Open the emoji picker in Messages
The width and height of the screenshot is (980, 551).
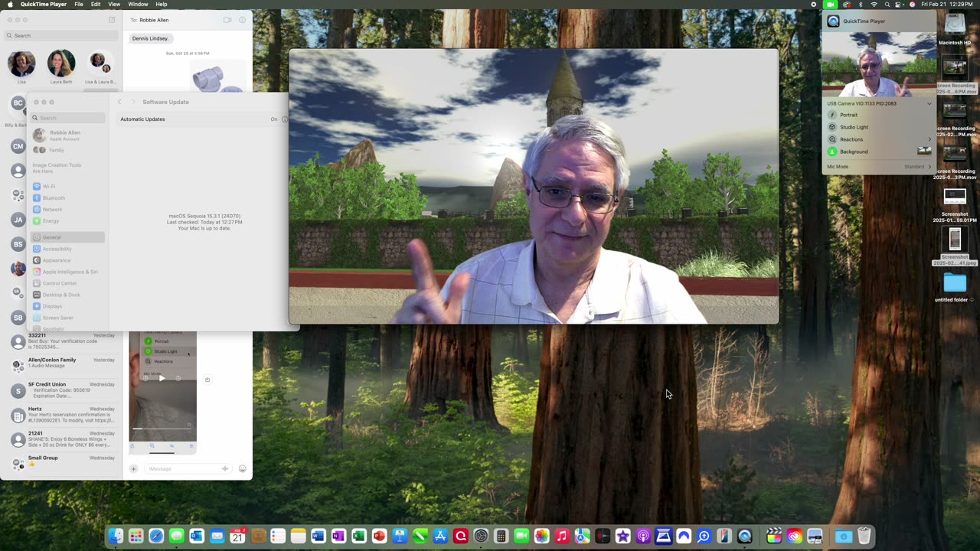click(243, 468)
